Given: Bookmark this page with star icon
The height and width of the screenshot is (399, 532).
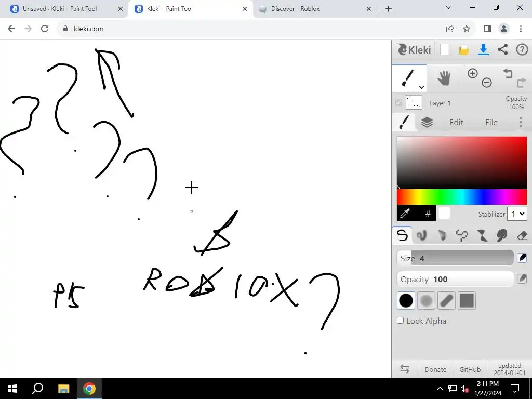Looking at the screenshot, I should pos(467,29).
